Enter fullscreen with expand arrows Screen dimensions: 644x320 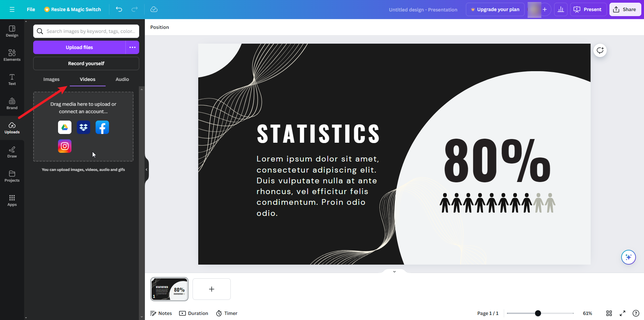(x=623, y=313)
